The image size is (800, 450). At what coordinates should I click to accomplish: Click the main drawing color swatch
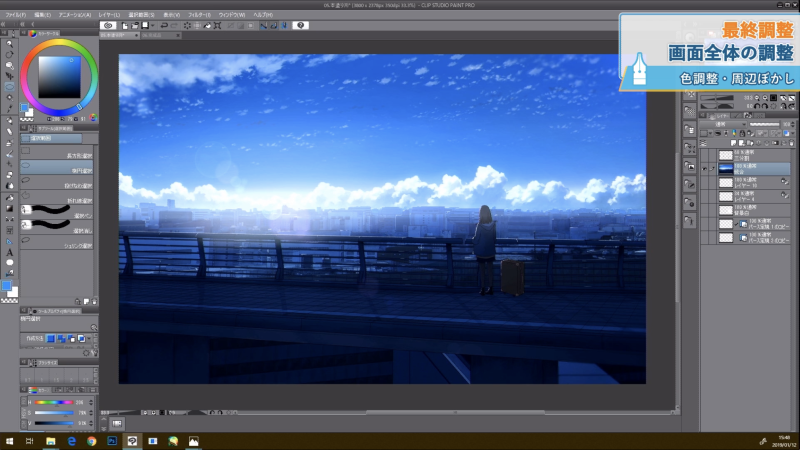click(6, 286)
